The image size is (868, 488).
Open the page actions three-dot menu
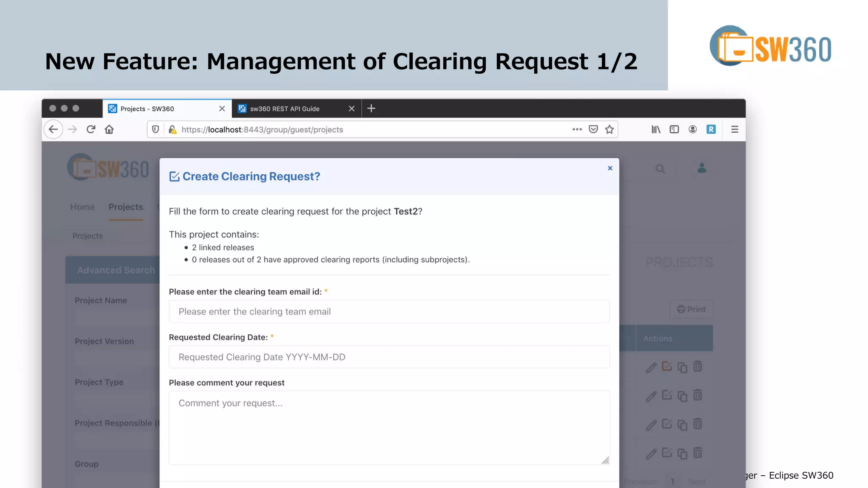coord(577,129)
